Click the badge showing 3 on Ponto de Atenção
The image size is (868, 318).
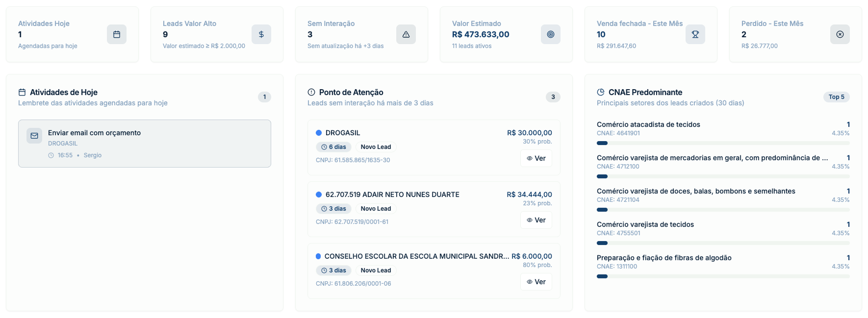point(553,97)
